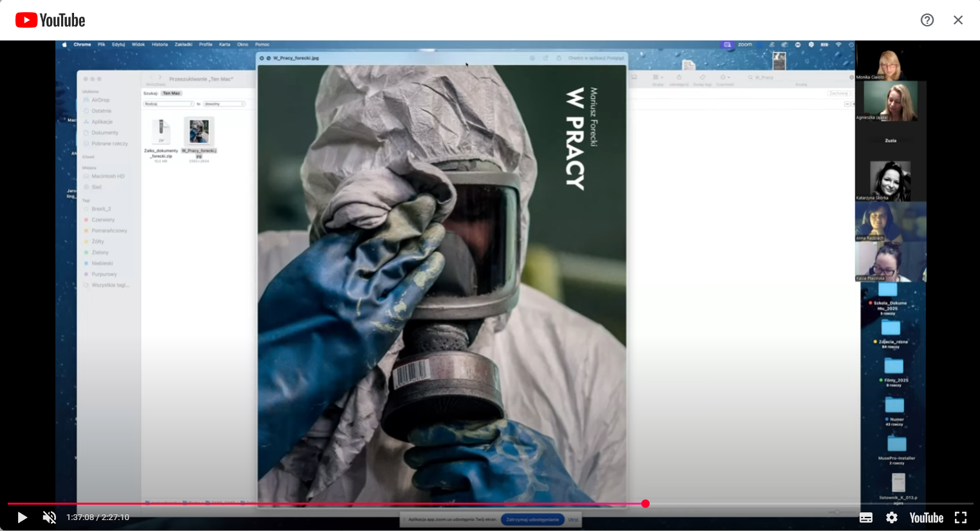Image resolution: width=980 pixels, height=531 pixels.
Task: Open the Chrome menu in the menu bar
Action: pyautogui.click(x=82, y=44)
